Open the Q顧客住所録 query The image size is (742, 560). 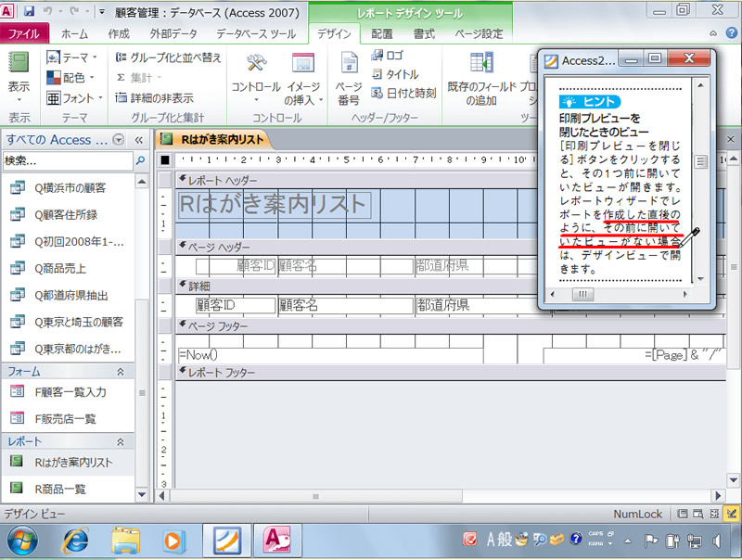(66, 215)
